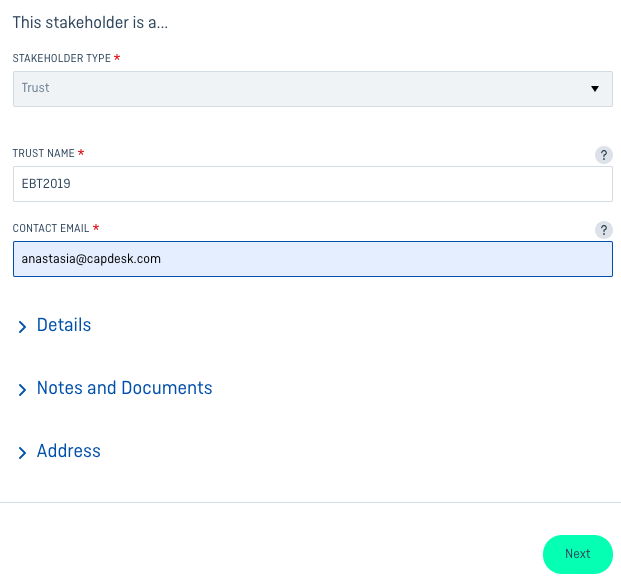Expand the Details section
The width and height of the screenshot is (621, 586).
tap(64, 325)
